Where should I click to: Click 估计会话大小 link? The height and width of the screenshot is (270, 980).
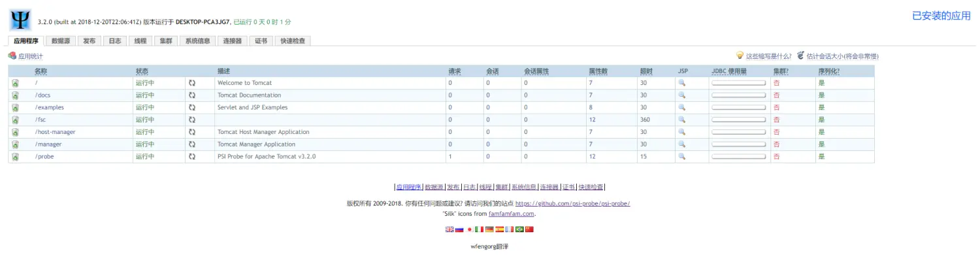coord(842,56)
